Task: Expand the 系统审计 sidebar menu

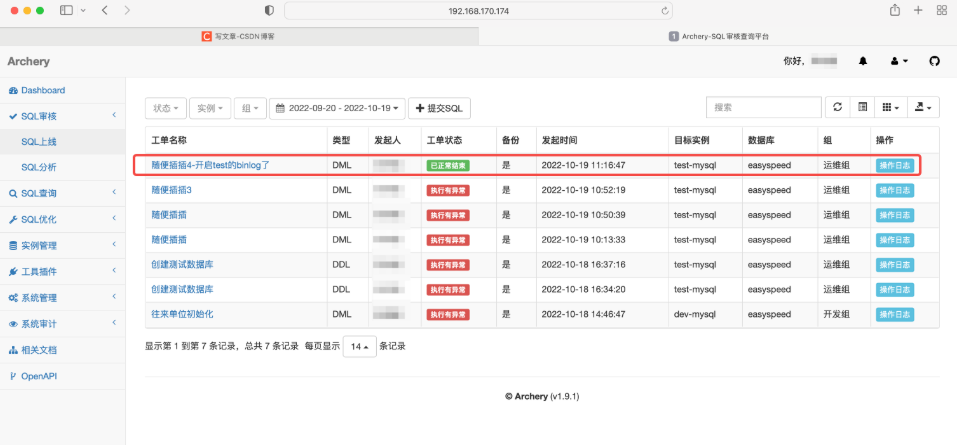Action: tap(62, 324)
